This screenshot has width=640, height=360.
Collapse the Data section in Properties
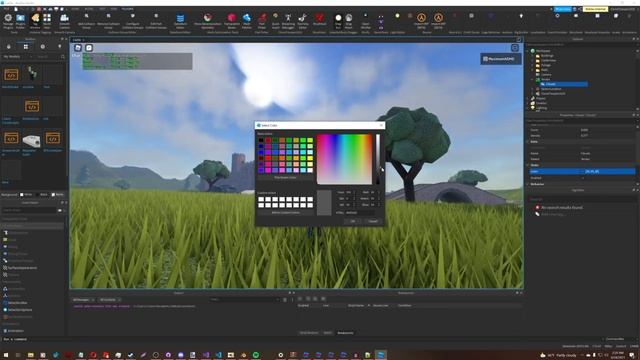click(528, 142)
